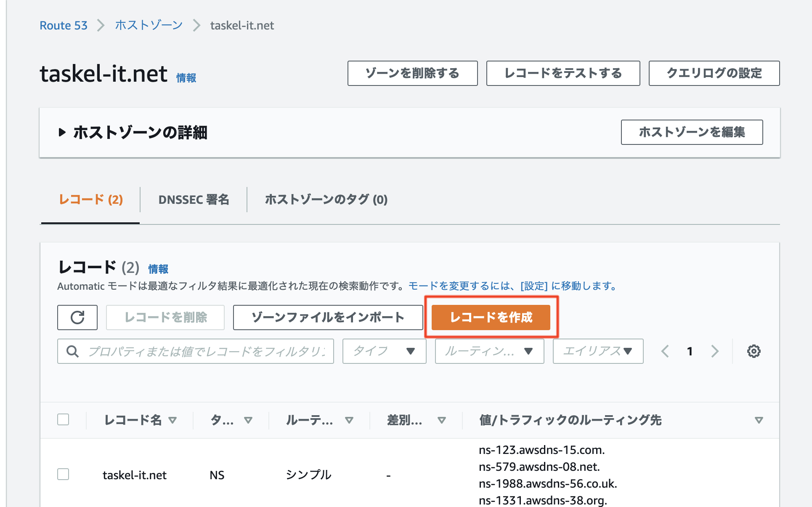The width and height of the screenshot is (812, 507).
Task: Open the records table settings gear
Action: click(754, 351)
